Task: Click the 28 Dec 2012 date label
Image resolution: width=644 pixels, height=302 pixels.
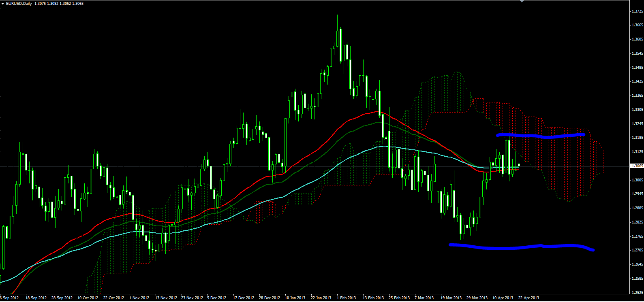Action: click(270, 298)
